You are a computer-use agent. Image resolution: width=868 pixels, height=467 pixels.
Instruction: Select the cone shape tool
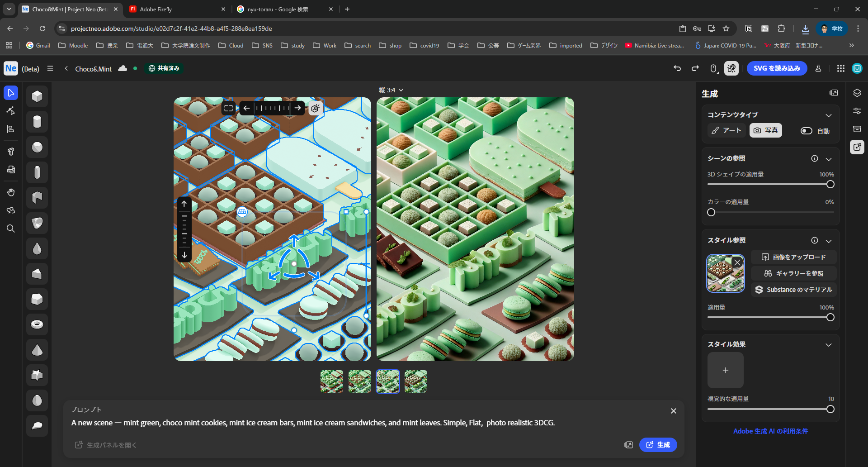click(x=37, y=350)
